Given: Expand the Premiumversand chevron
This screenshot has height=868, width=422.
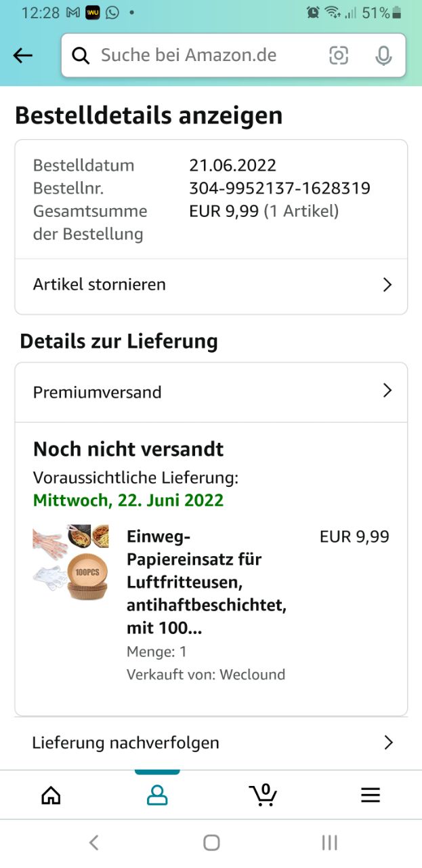Looking at the screenshot, I should [387, 391].
